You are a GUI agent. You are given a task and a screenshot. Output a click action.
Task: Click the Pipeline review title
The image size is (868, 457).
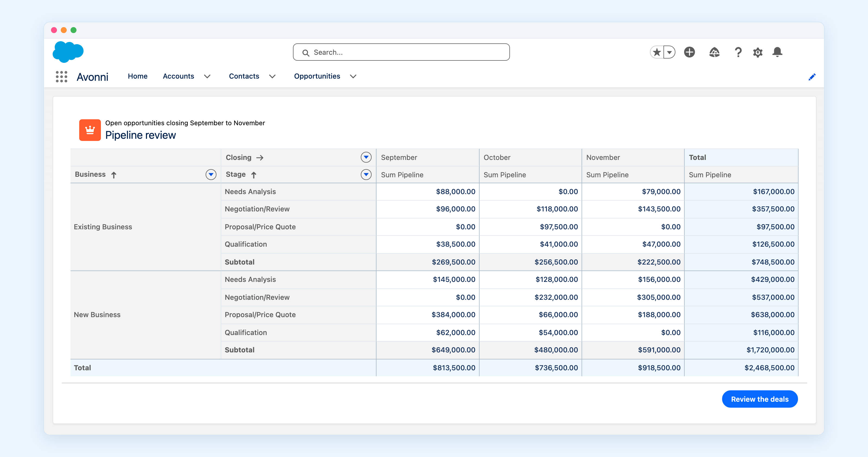coord(141,135)
